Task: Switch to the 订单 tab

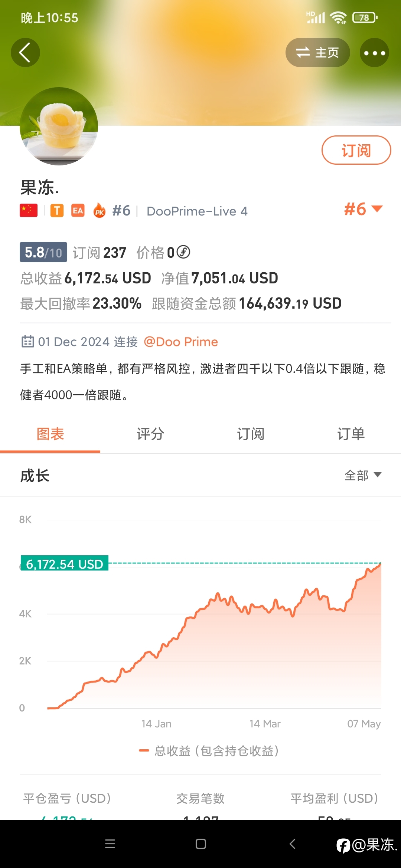Action: (x=351, y=434)
